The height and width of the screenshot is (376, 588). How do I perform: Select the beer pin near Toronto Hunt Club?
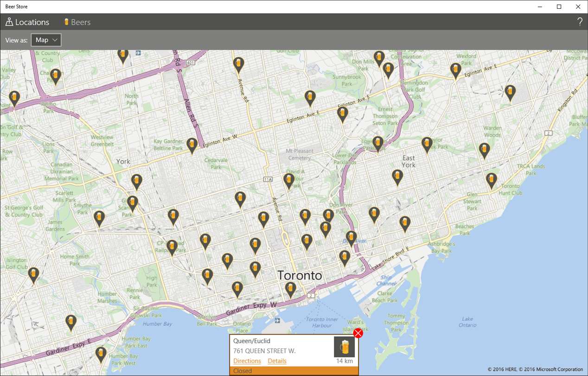492,181
